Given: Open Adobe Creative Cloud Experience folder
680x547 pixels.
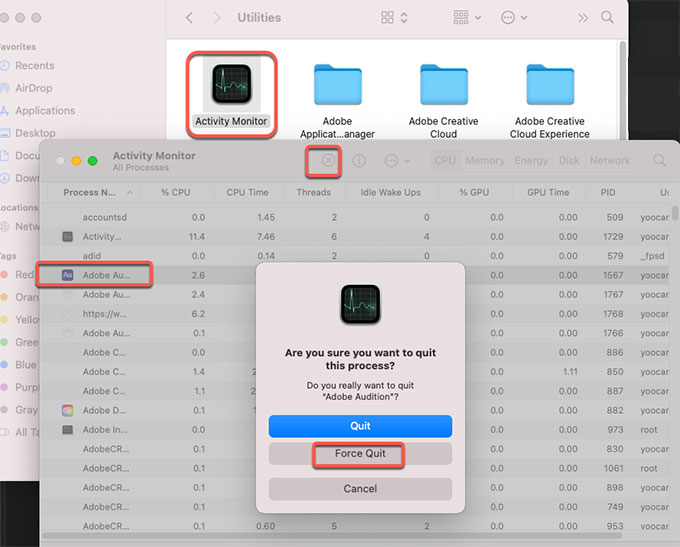Looking at the screenshot, I should [549, 101].
